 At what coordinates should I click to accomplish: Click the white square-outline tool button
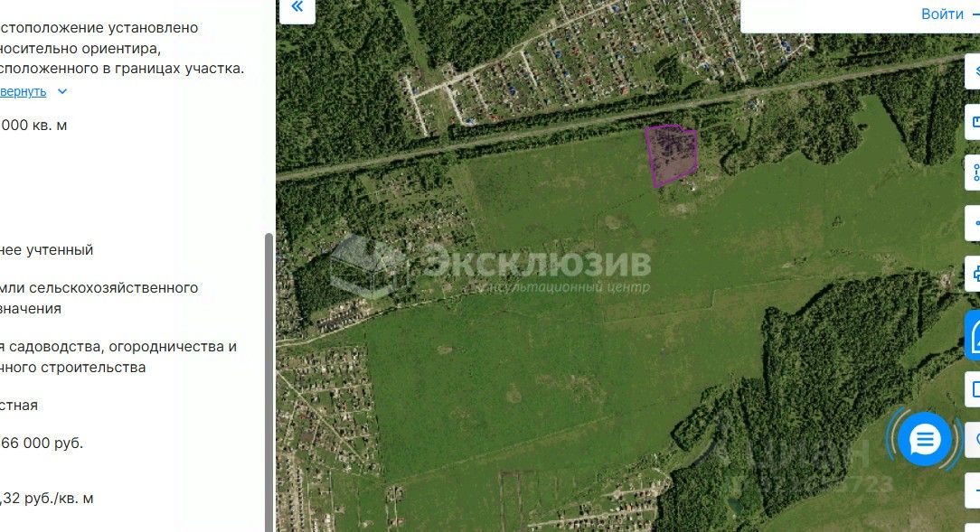[x=973, y=389]
